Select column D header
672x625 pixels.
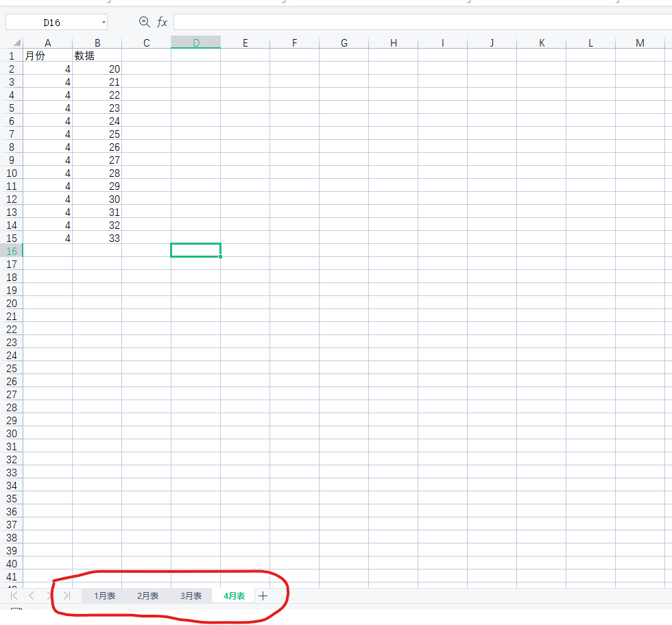click(x=196, y=43)
